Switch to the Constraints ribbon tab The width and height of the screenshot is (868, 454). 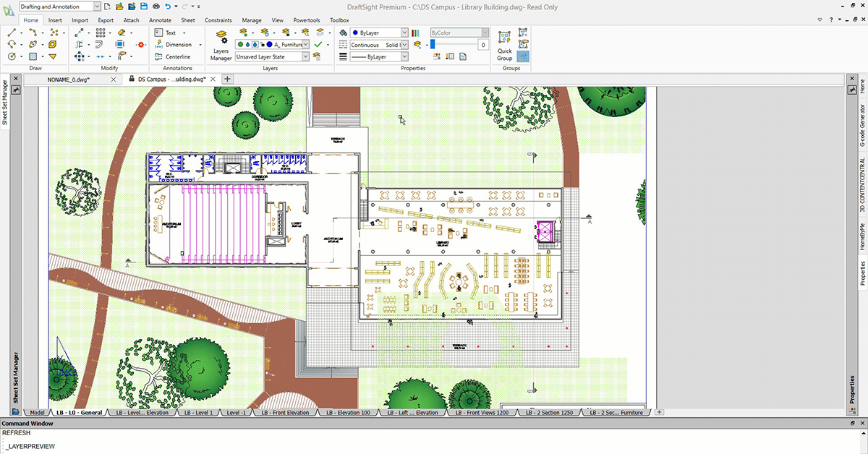218,20
